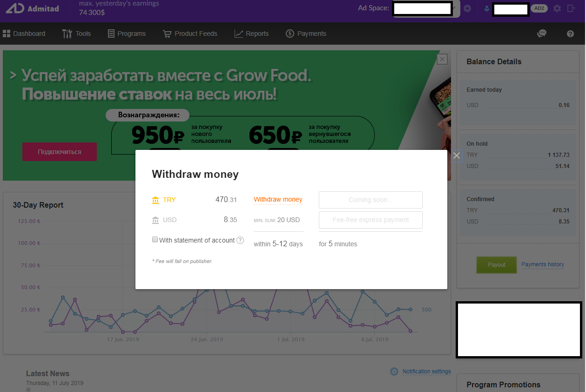Close the Withdraw money dialog

[457, 155]
